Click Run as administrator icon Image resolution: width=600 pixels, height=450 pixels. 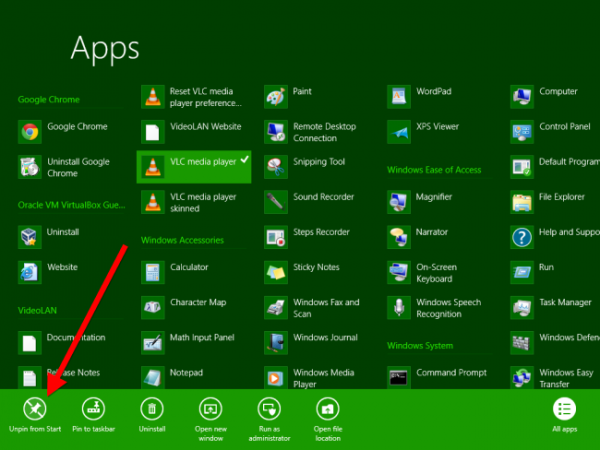click(x=269, y=409)
